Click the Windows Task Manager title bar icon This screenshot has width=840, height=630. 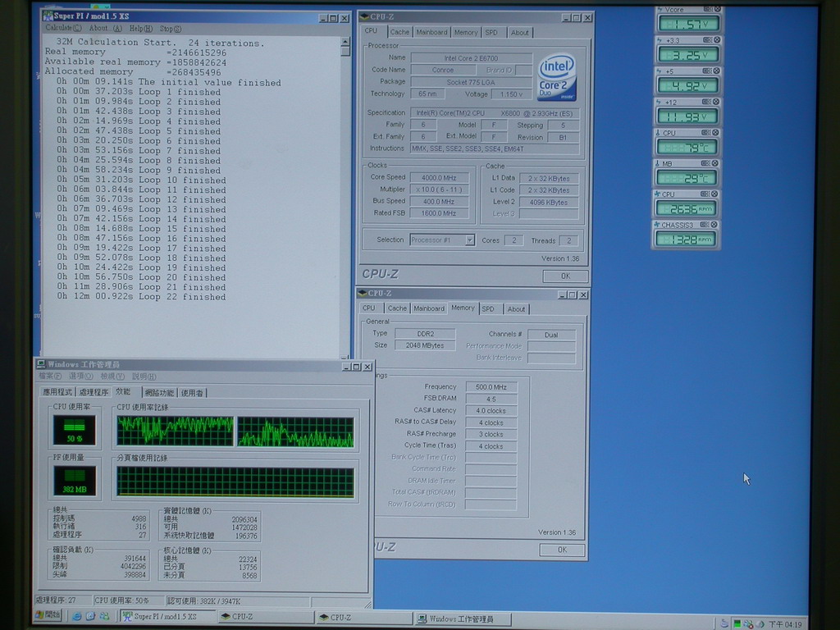tap(41, 364)
